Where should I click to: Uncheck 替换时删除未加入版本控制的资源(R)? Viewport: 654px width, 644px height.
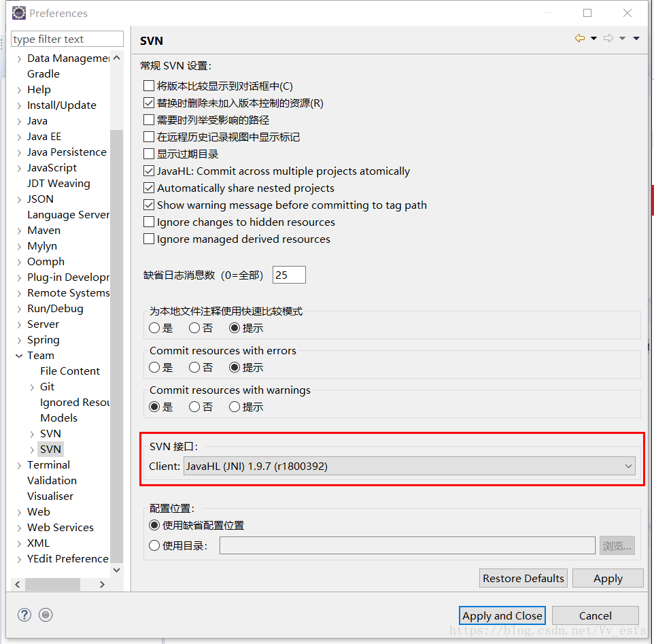[149, 103]
